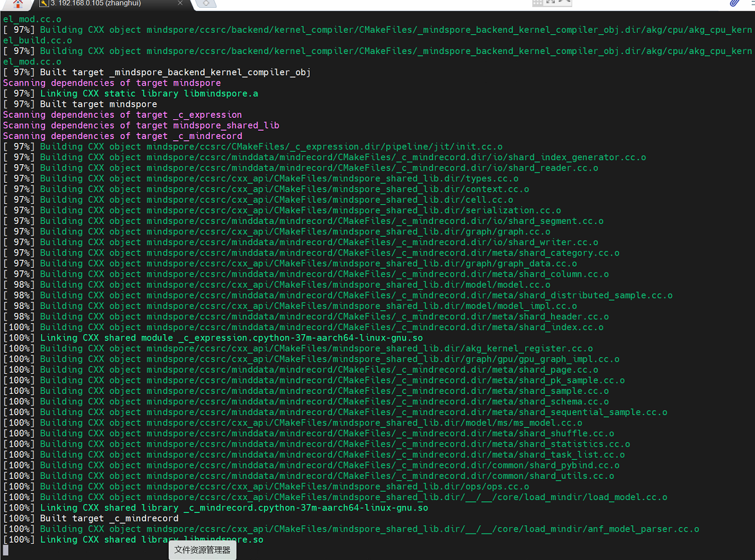Click the line ending shard_category.cc.o
The height and width of the screenshot is (560, 755).
311,252
